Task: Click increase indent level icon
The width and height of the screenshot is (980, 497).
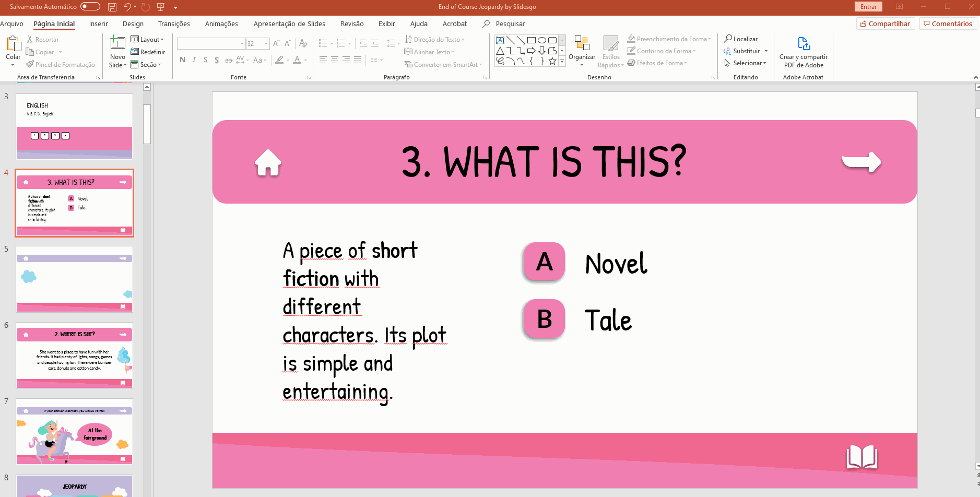Action: 375,43
